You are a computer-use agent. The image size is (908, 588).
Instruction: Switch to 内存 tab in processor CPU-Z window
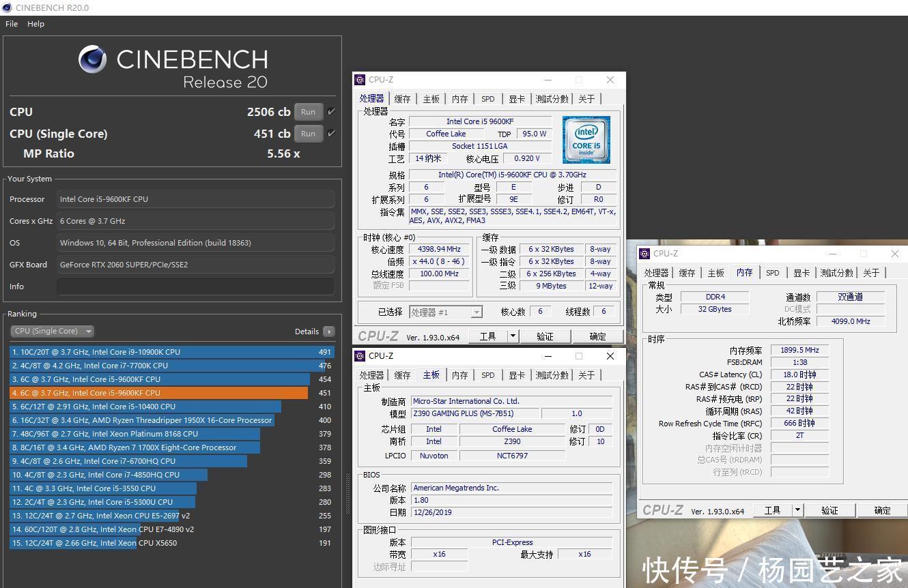459,99
